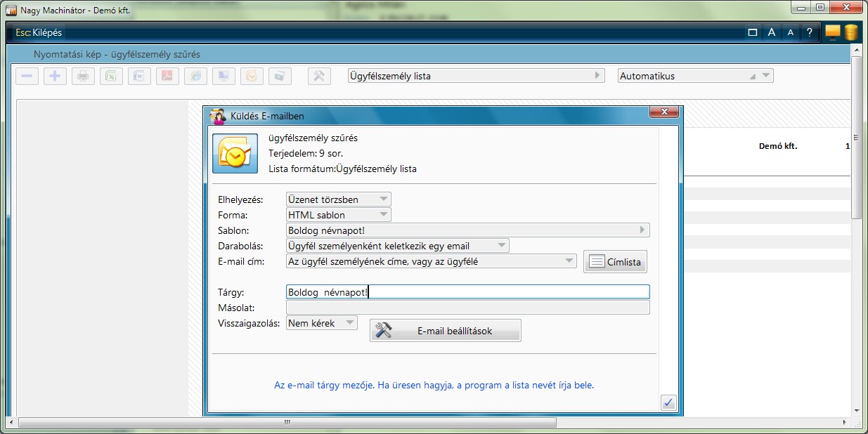Click Esc: Kilépés to exit
The image size is (868, 434).
pos(39,32)
